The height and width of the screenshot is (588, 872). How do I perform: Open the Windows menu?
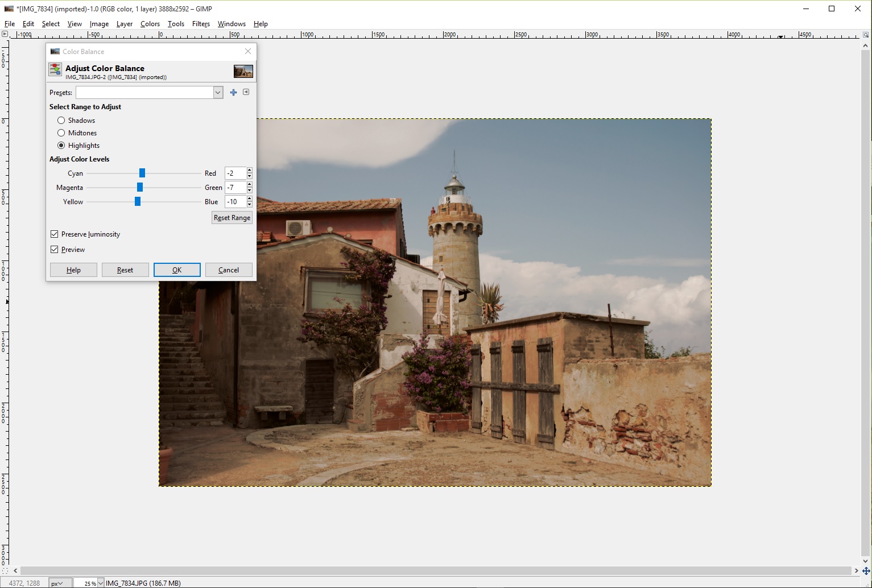pos(232,24)
